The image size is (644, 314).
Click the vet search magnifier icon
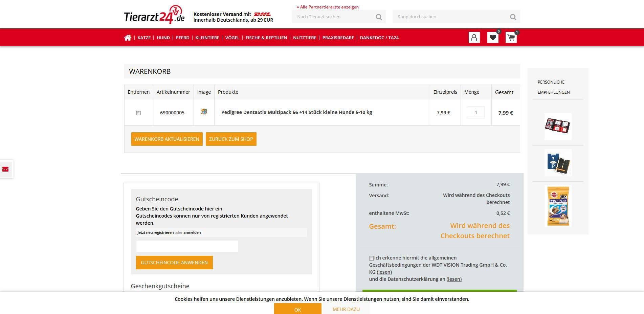(x=379, y=17)
